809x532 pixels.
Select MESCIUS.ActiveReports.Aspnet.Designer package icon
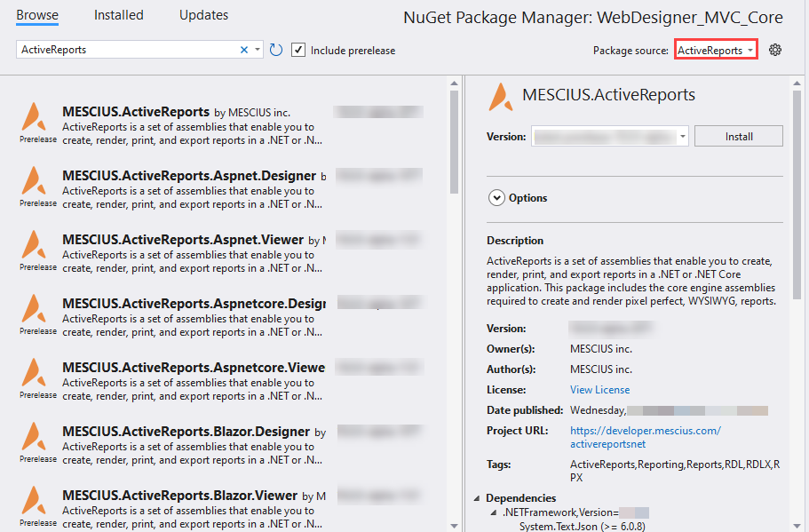pyautogui.click(x=34, y=180)
